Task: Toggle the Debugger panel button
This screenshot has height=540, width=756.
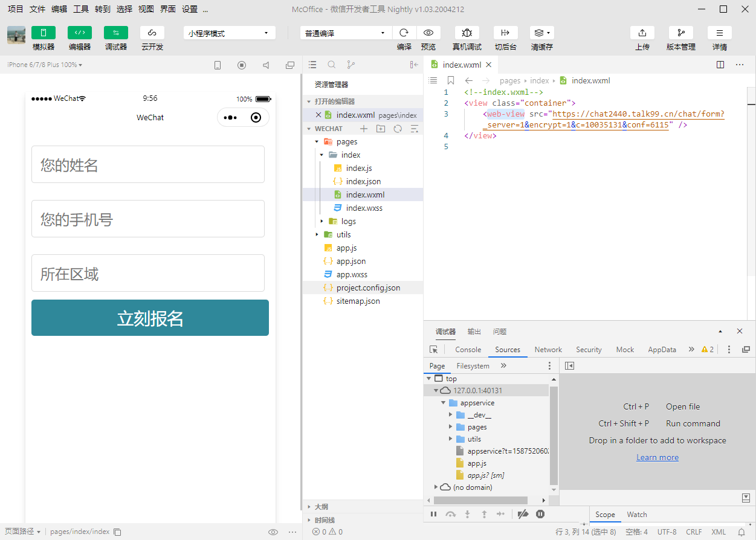Action: (x=116, y=33)
